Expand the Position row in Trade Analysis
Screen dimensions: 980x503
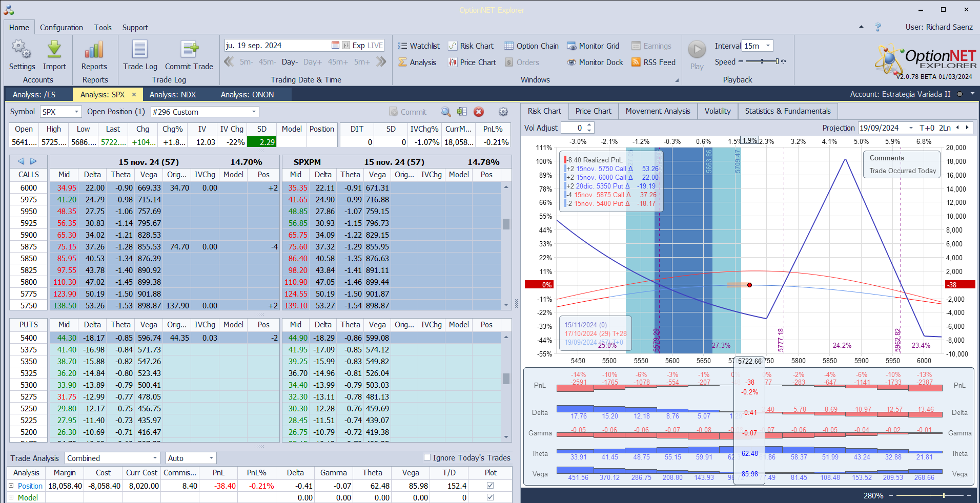11,486
